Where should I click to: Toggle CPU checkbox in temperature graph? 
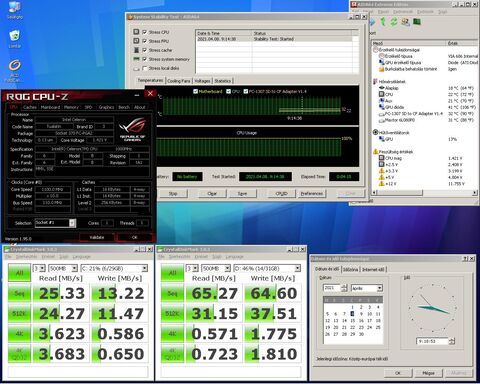(229, 91)
